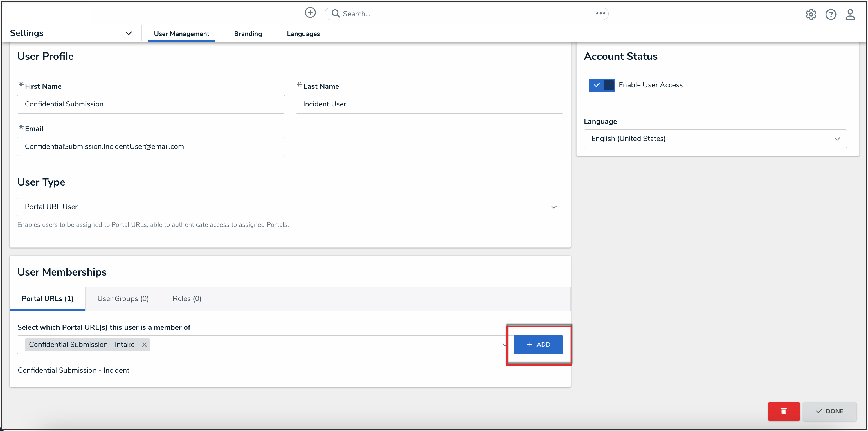The width and height of the screenshot is (868, 431).
Task: Open the Roles (0) tab
Action: pyautogui.click(x=187, y=299)
